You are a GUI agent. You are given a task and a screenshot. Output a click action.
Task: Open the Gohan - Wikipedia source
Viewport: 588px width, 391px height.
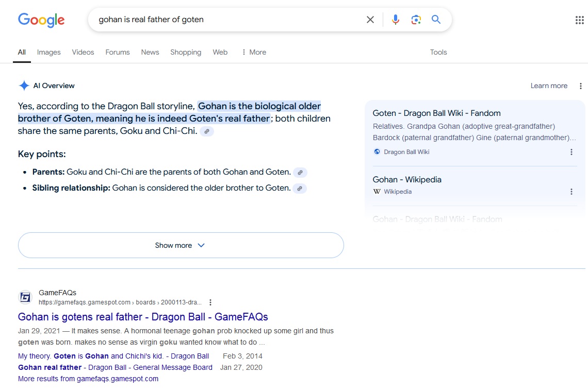point(407,179)
